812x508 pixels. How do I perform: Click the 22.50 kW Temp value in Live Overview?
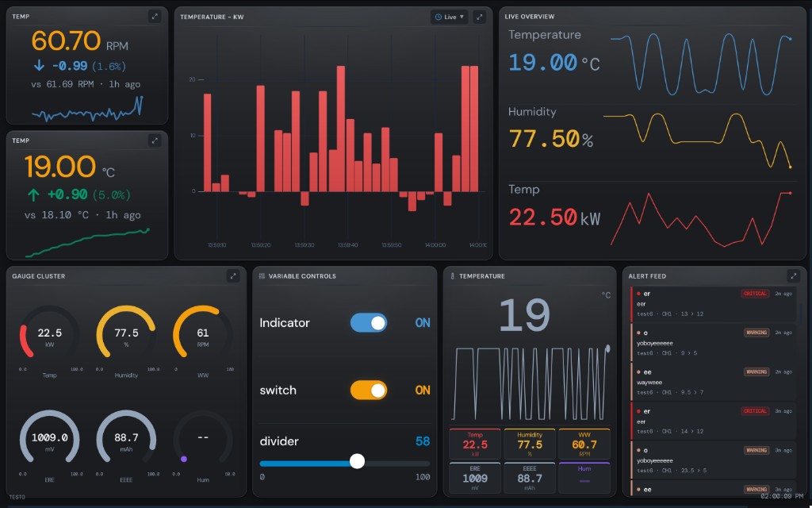[x=554, y=217]
